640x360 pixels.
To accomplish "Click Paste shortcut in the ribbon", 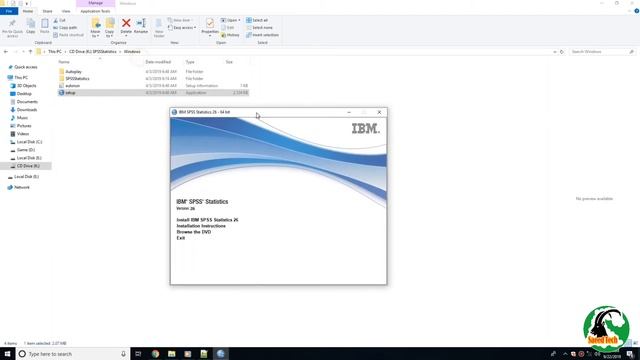I will 68,35.
